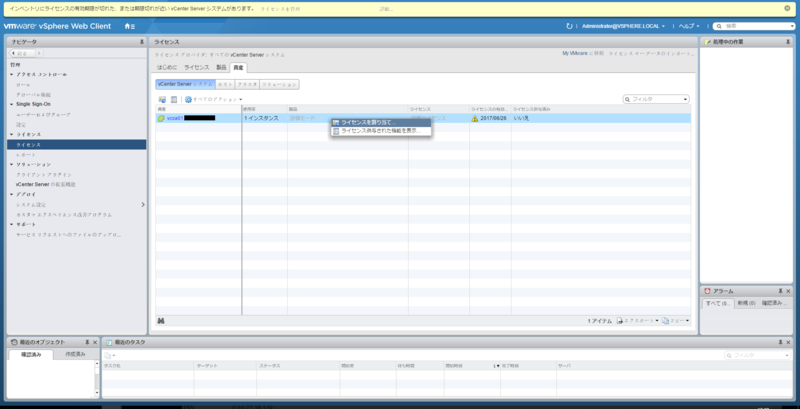Click the recent objects scrollbar down arrow
Image resolution: width=800 pixels, height=409 pixels.
pyautogui.click(x=97, y=393)
